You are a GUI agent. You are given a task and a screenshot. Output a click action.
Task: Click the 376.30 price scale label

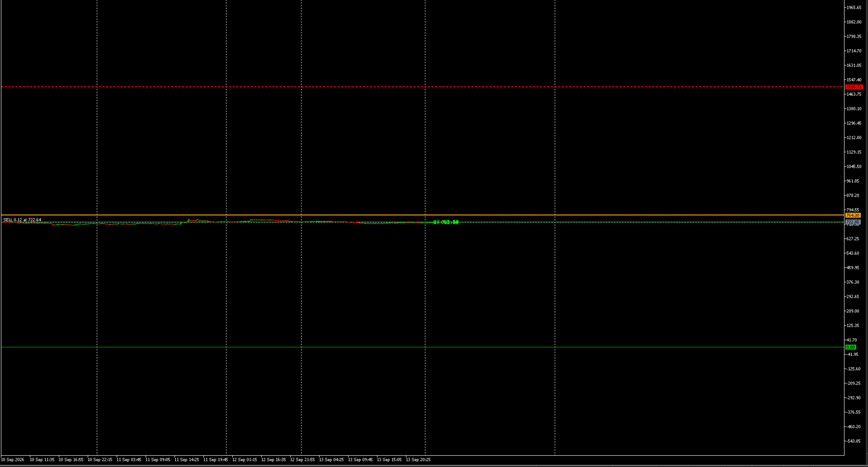[853, 282]
